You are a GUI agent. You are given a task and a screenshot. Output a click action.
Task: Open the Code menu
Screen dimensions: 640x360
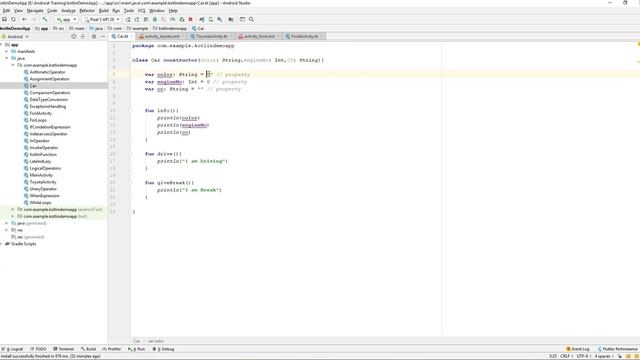tap(52, 11)
